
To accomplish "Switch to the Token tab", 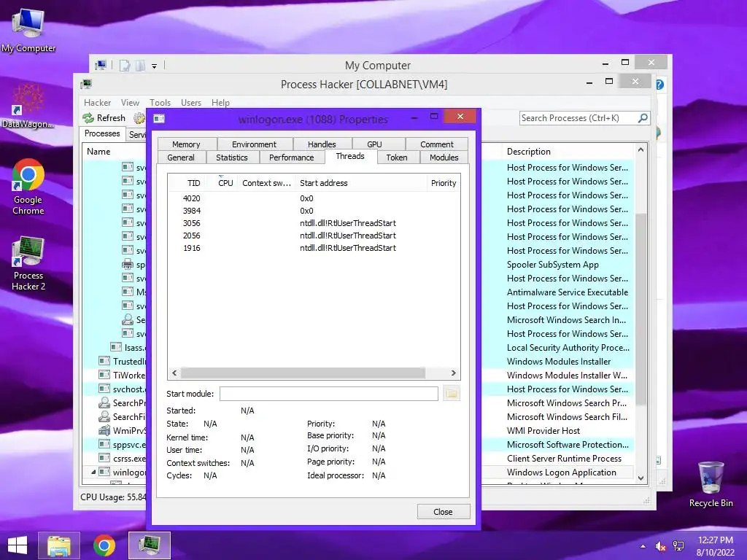I will pyautogui.click(x=397, y=157).
